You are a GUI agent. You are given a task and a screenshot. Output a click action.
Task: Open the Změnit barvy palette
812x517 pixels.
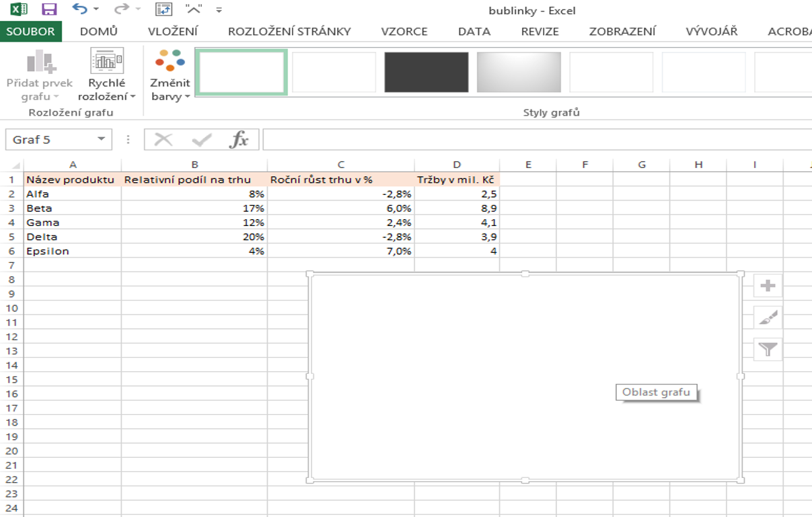(x=170, y=75)
